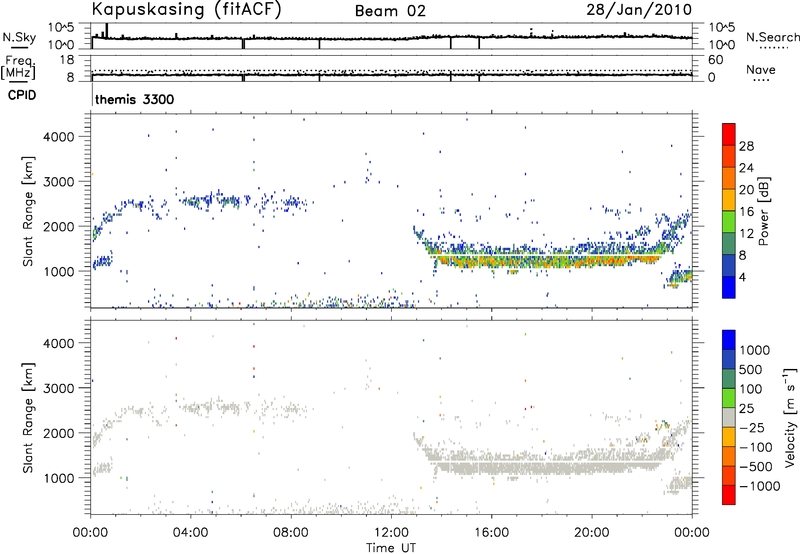
Task: Click the '20:00' time axis label
Action: click(x=592, y=533)
